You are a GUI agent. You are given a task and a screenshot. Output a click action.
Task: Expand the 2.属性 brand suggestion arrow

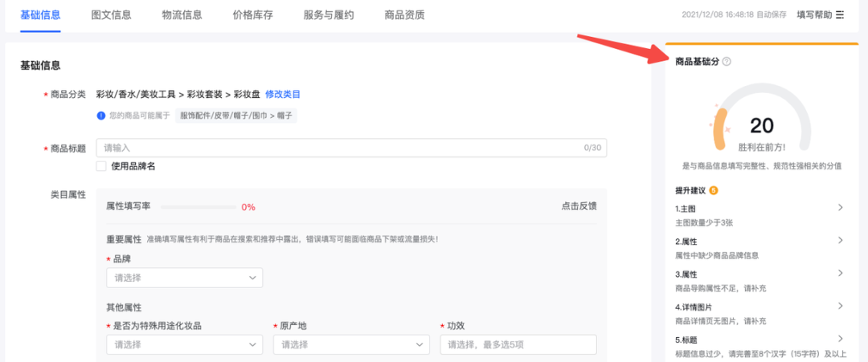(840, 241)
